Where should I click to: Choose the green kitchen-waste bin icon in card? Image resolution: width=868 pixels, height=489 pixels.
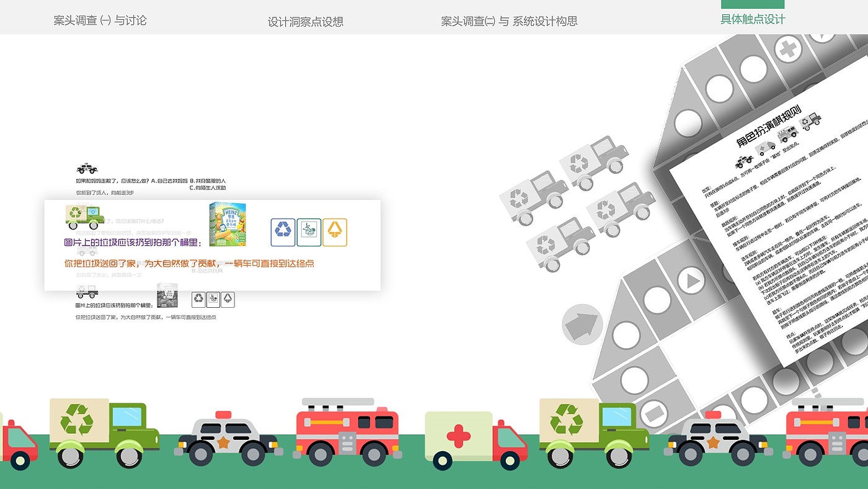[309, 232]
